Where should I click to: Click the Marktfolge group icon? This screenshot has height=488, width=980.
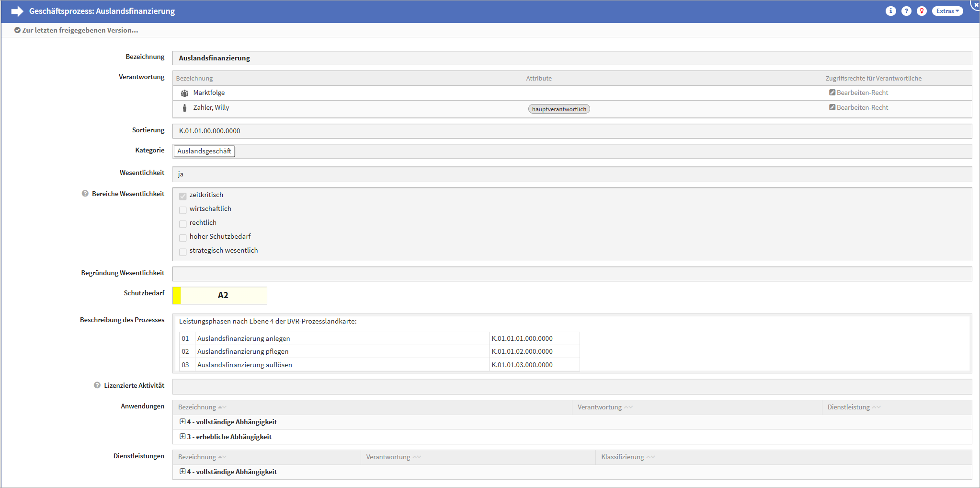pyautogui.click(x=184, y=93)
